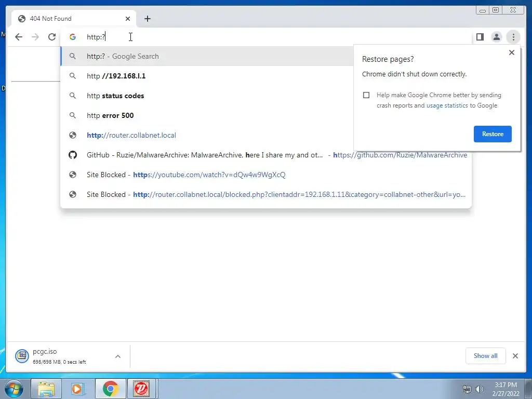Close the Restore pages popup

pos(512,52)
